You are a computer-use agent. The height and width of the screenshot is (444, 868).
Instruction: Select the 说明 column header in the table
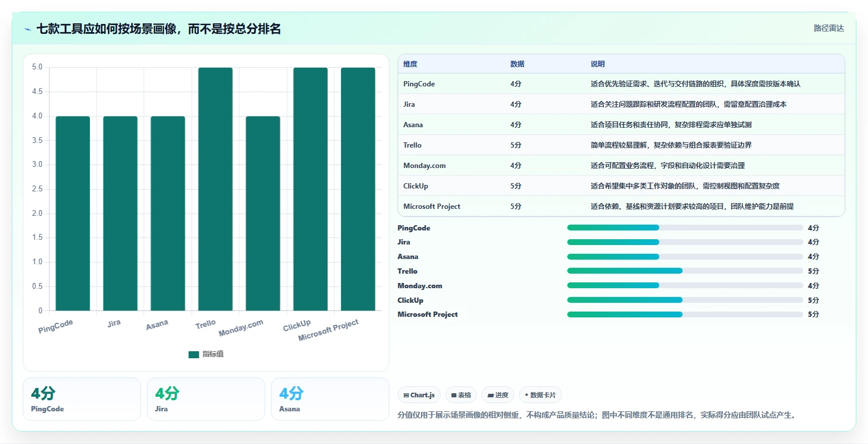click(598, 64)
